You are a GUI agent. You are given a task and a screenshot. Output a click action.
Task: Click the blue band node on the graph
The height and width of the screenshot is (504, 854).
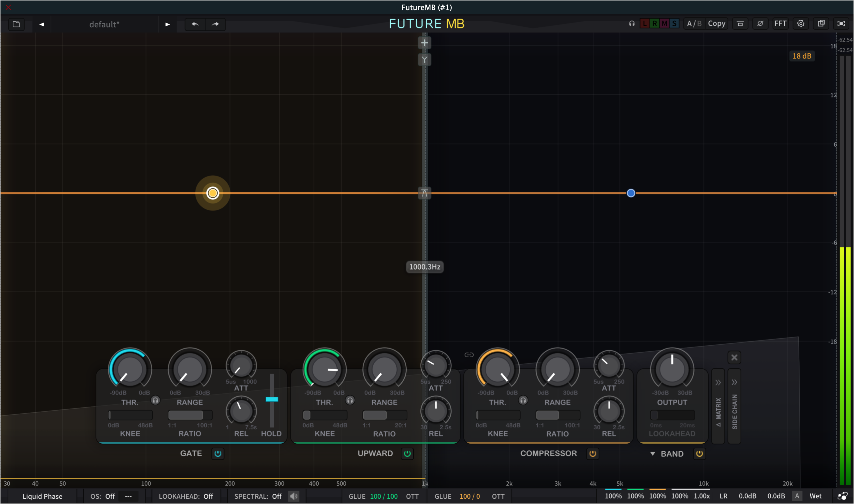pyautogui.click(x=630, y=193)
